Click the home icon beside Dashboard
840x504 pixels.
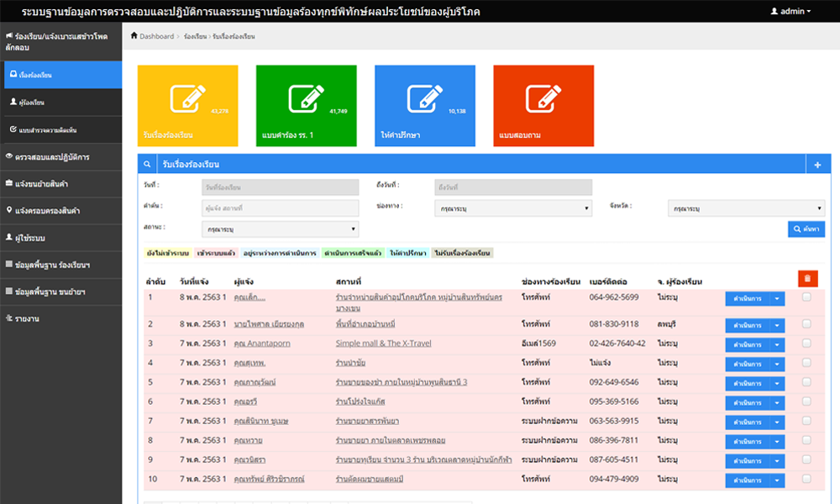(134, 36)
